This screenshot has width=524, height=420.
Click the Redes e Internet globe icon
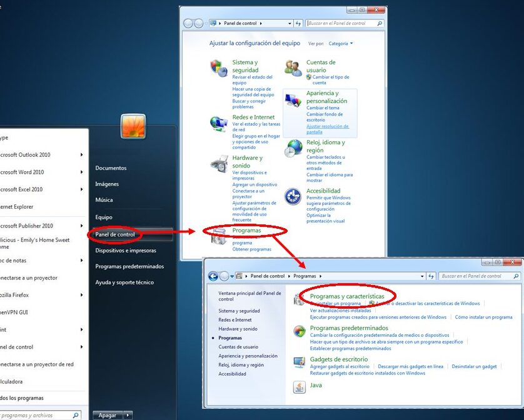(x=218, y=122)
